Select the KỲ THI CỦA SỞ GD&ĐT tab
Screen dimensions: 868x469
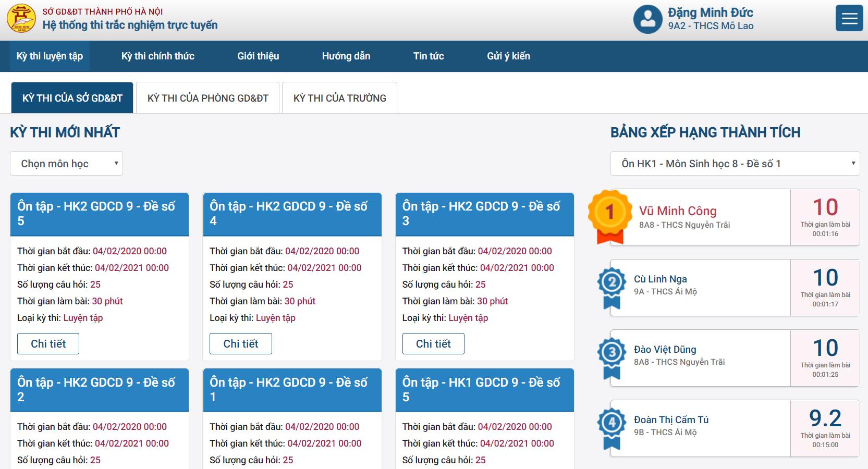[x=72, y=98]
